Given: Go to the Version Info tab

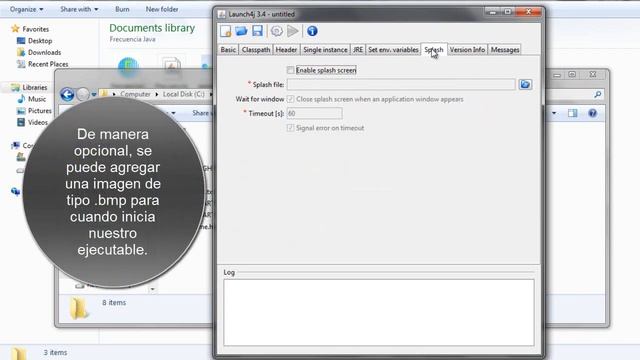Looking at the screenshot, I should coord(467,50).
